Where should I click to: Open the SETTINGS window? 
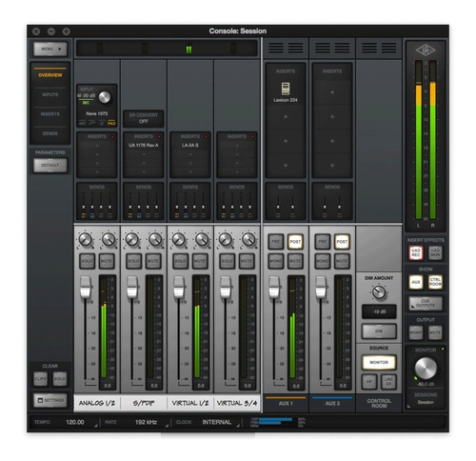pos(50,400)
